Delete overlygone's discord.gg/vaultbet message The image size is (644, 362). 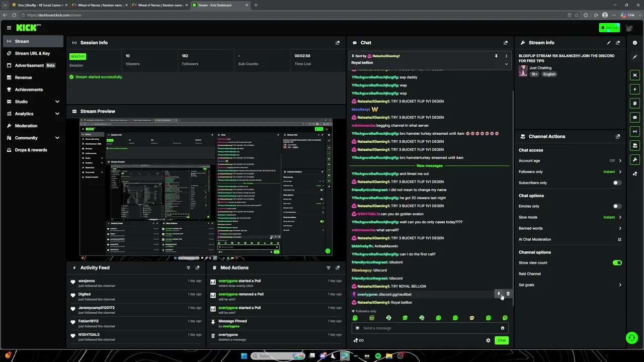coord(508,294)
